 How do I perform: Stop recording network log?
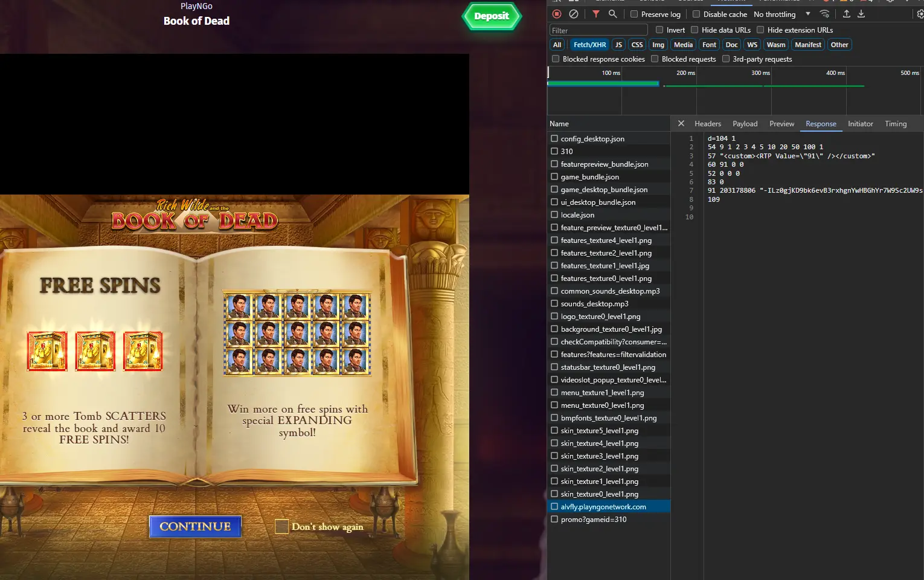[557, 14]
